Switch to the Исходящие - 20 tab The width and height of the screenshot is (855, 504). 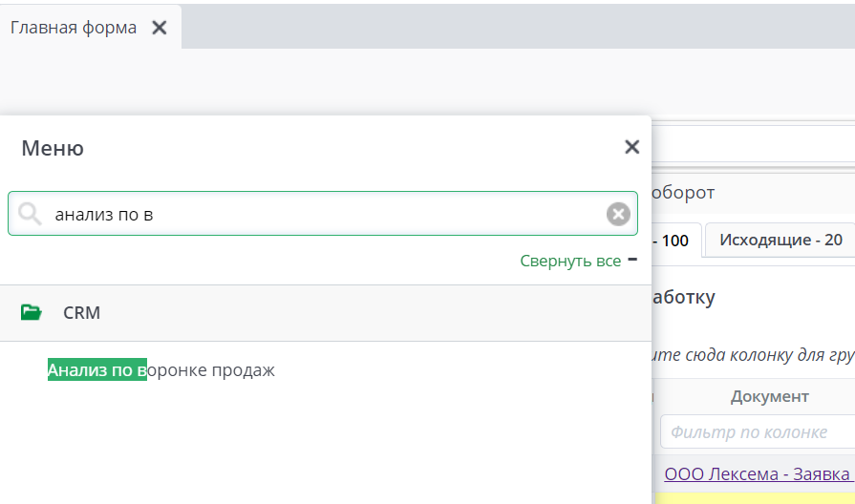coord(780,240)
